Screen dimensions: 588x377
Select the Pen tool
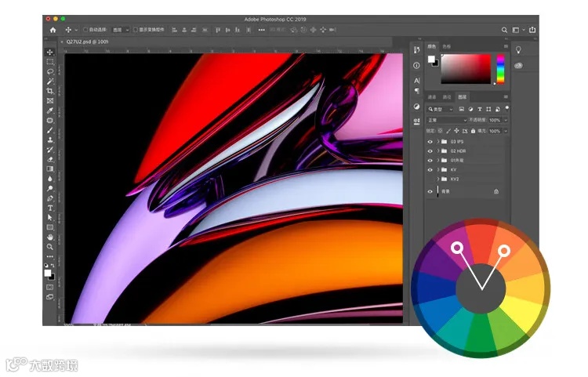pos(50,198)
